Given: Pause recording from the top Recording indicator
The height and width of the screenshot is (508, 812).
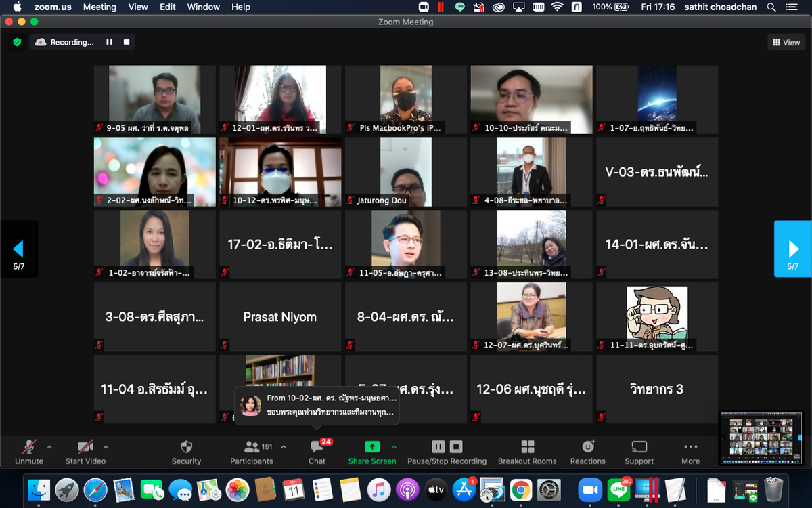Looking at the screenshot, I should [109, 42].
